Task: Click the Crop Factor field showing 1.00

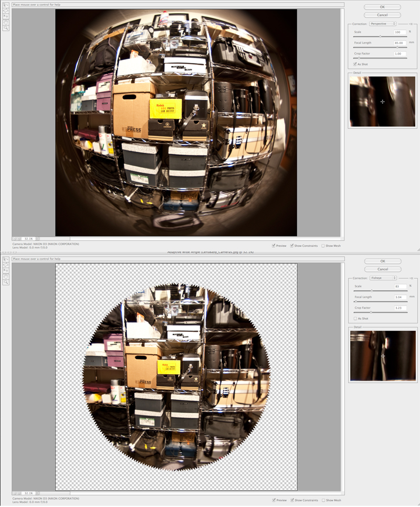Action: 400,54
